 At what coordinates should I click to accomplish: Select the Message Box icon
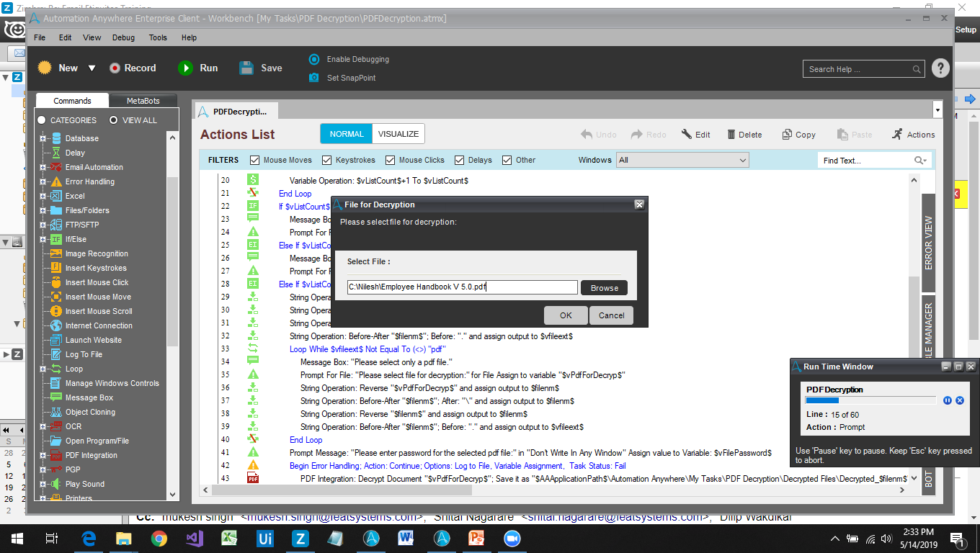56,397
